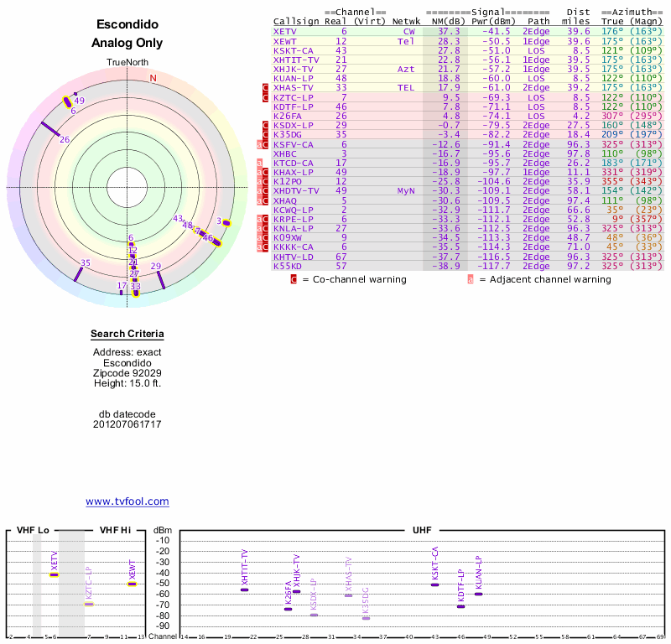Viewport: 671px width, 644px height.
Task: Click the KZTC-LP bar in the VHF chart
Action: click(89, 605)
